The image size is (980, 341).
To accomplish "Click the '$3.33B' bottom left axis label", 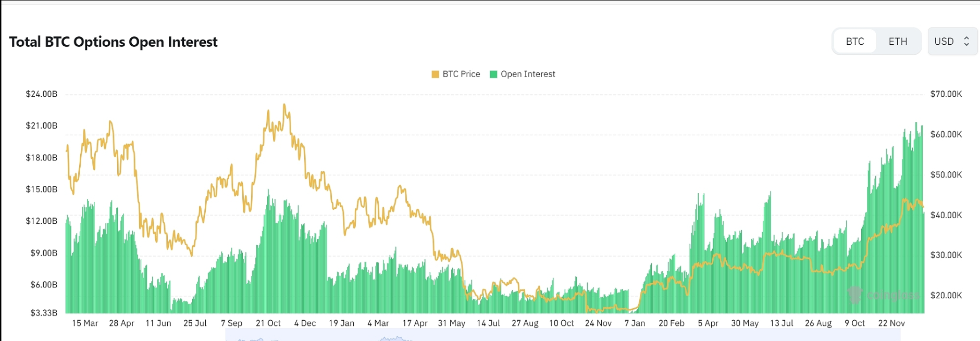I will tap(44, 313).
